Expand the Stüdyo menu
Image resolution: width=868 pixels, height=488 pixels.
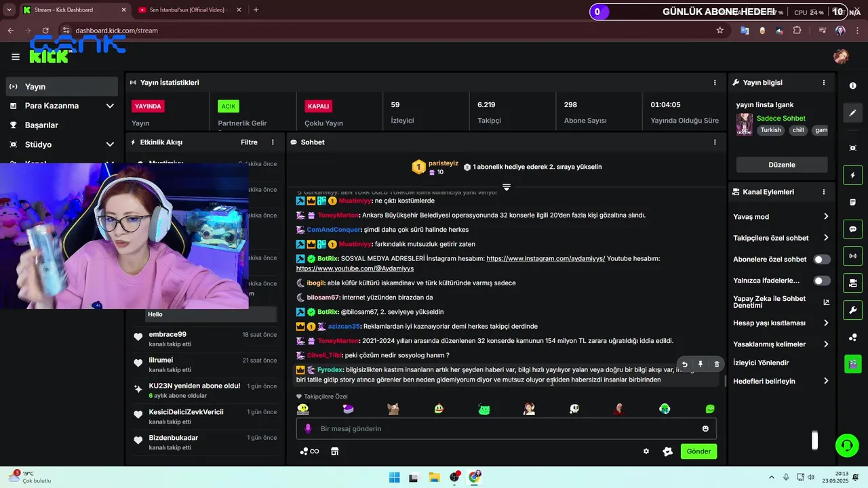(x=110, y=144)
